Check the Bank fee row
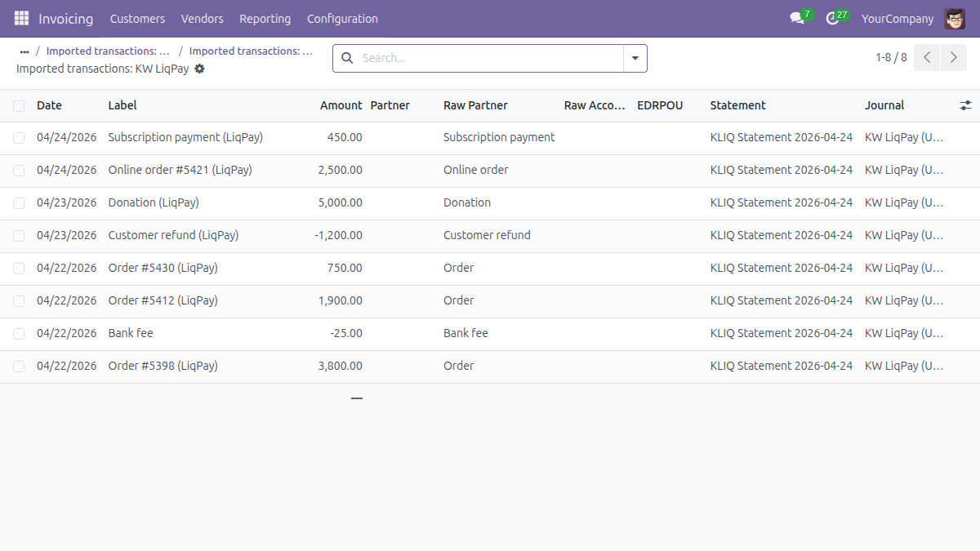Screen dimensions: 980x551 [19, 334]
